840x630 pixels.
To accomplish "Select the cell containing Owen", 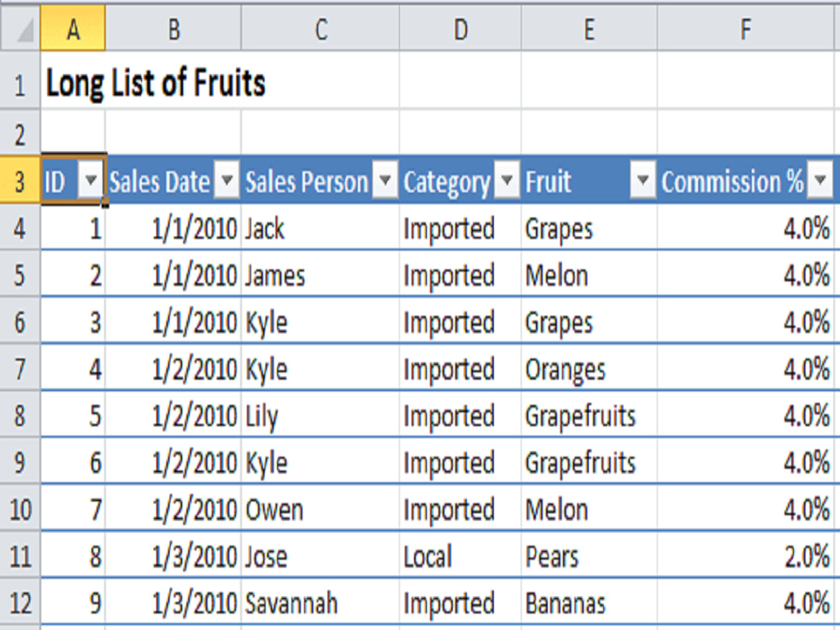I will 319,510.
